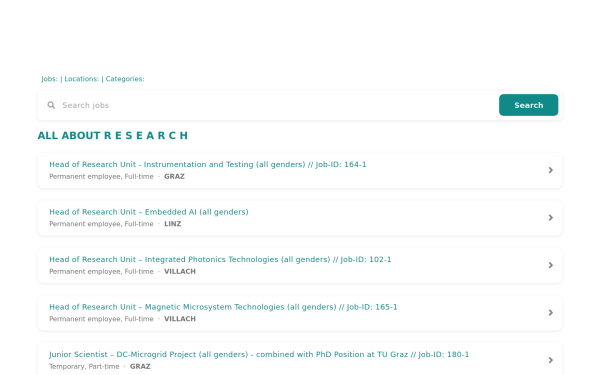
Task: Click the ALL ABOUT RESEARCH heading
Action: 113,135
